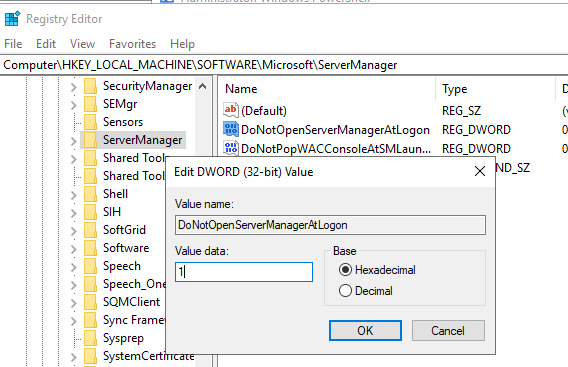The width and height of the screenshot is (568, 367).
Task: Select the Sysprep folder icon
Action: [x=90, y=338]
